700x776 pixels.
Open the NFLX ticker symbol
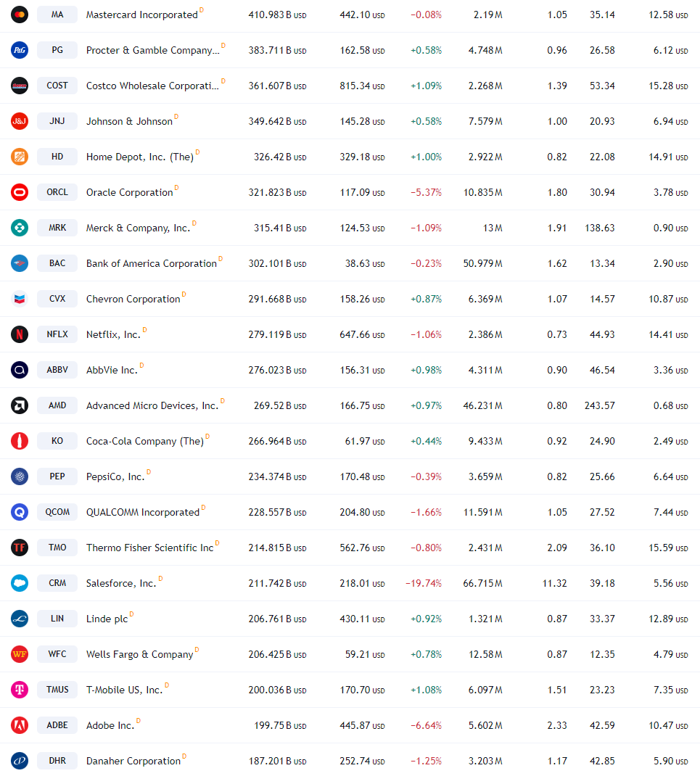coord(57,334)
